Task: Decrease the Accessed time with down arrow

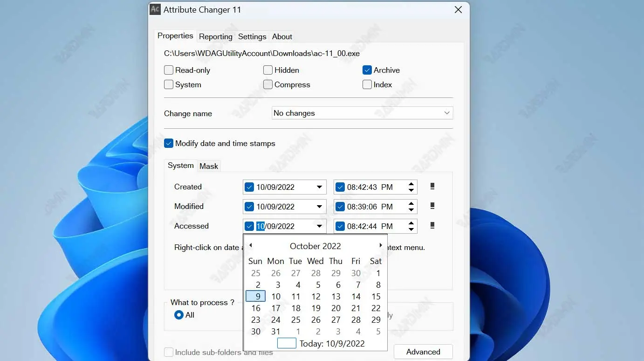Action: pyautogui.click(x=411, y=229)
